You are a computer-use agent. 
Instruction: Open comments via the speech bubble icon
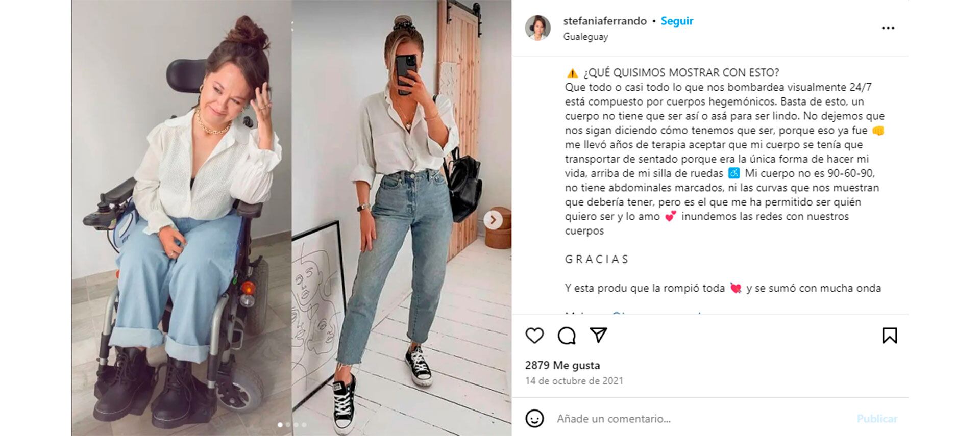(567, 336)
